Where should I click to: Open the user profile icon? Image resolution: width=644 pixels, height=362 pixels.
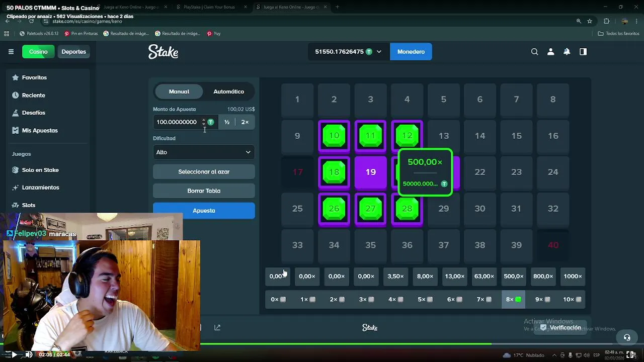coord(551,52)
